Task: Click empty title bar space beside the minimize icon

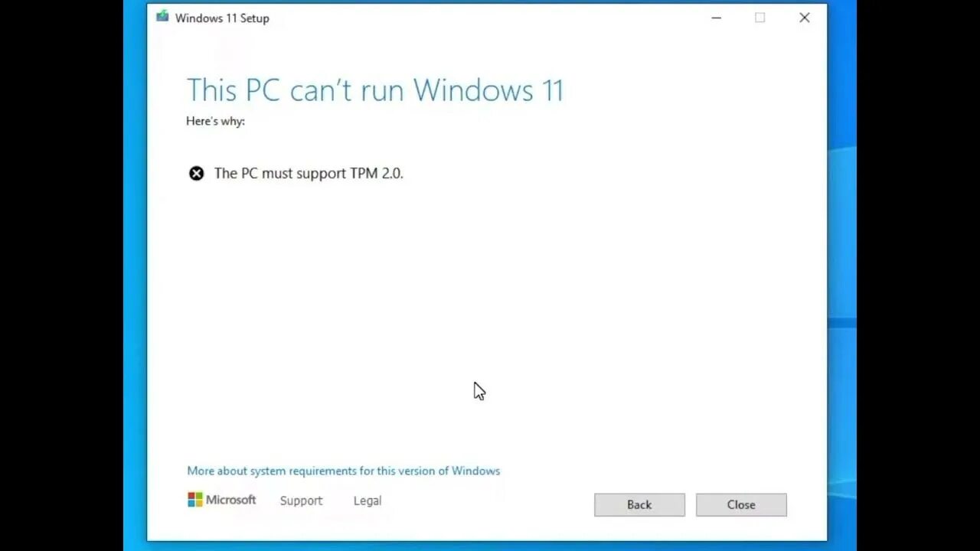Action: tap(490, 18)
